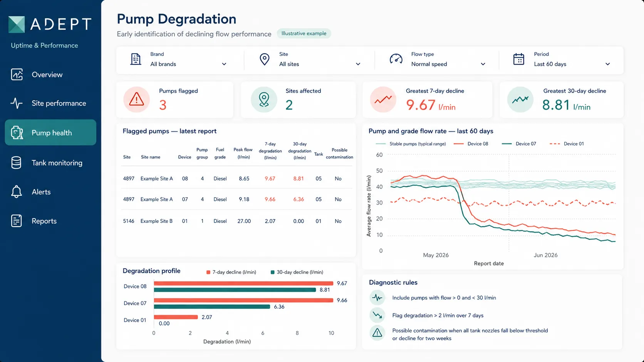Click the 7-day decline red legend swatch
This screenshot has height=362, width=644.
click(208, 272)
